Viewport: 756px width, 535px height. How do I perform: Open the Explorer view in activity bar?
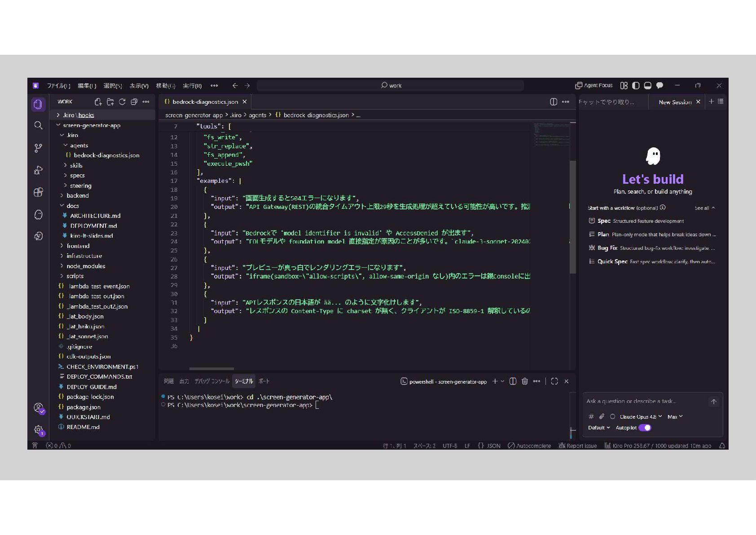pyautogui.click(x=38, y=104)
